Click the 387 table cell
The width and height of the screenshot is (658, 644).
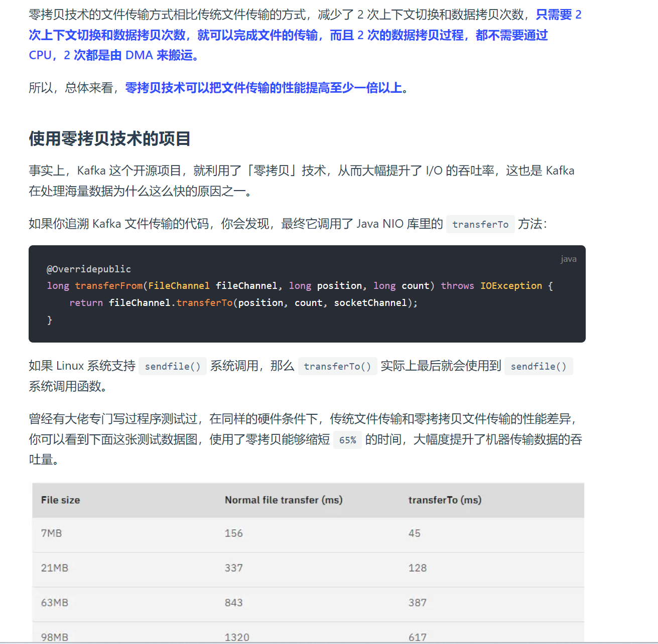417,602
